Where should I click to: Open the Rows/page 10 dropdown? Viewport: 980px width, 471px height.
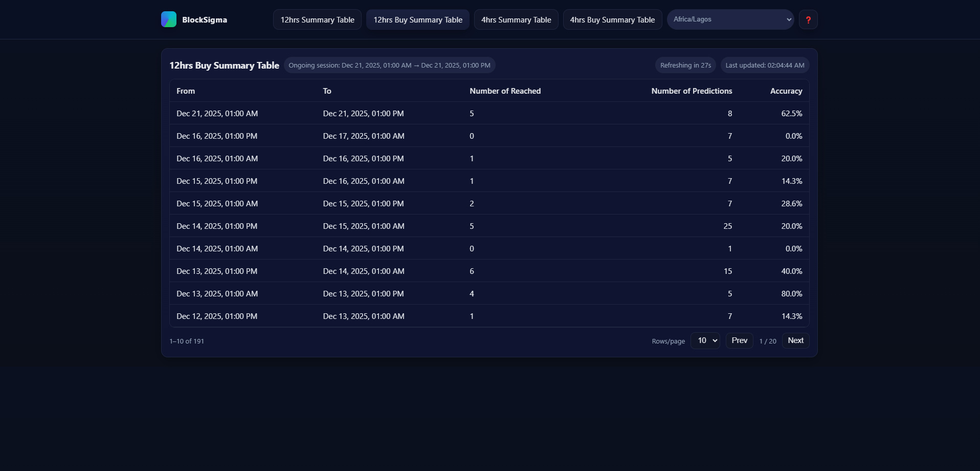705,340
